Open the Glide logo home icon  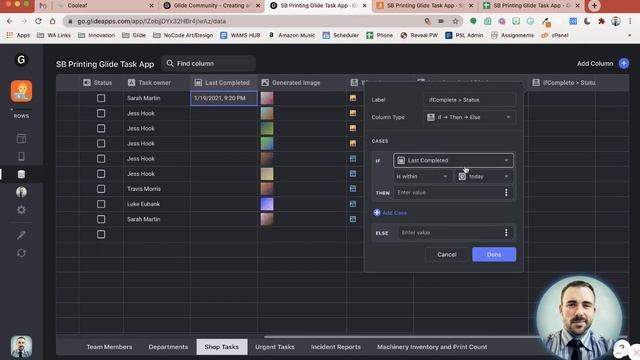point(21,60)
